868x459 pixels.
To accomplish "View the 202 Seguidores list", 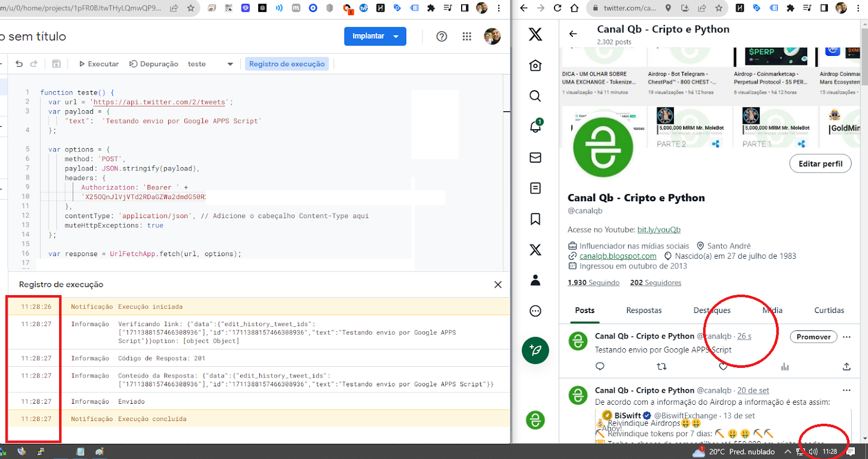I will coord(656,283).
